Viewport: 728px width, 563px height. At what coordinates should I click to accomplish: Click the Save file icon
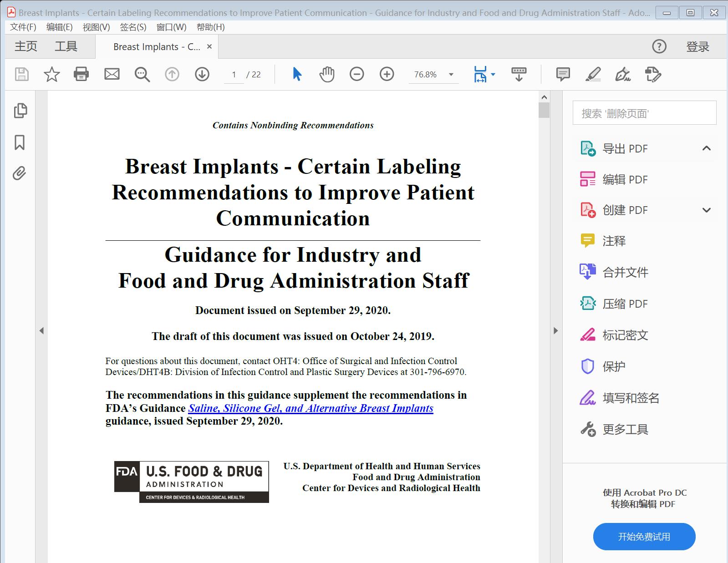click(22, 74)
